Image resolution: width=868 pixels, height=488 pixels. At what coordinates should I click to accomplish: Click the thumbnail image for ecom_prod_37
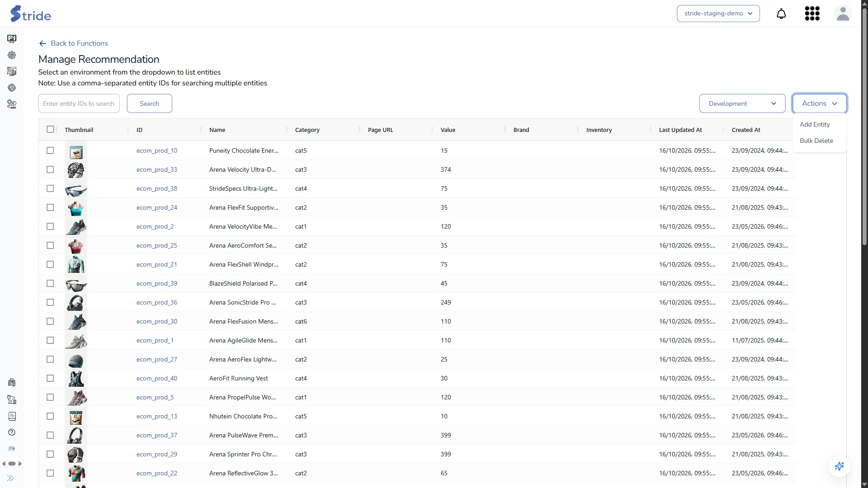tap(76, 436)
